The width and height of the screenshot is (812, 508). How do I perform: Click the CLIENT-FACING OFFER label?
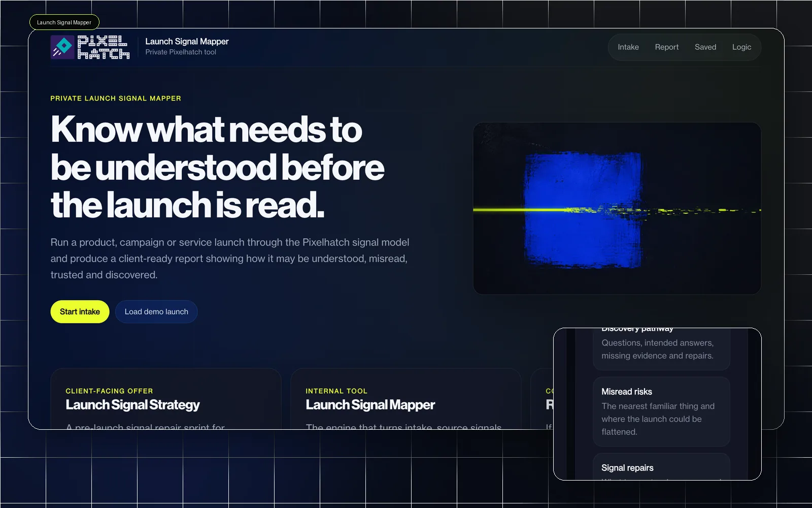point(109,391)
